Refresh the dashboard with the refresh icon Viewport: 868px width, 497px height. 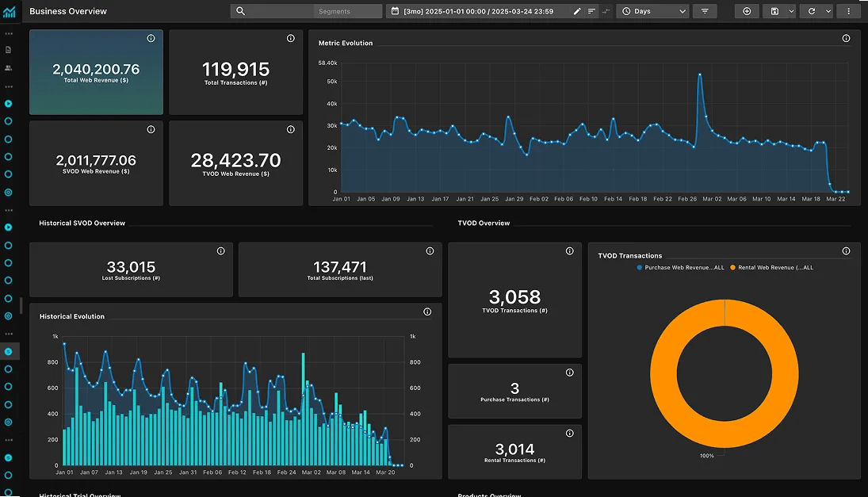[x=810, y=11]
